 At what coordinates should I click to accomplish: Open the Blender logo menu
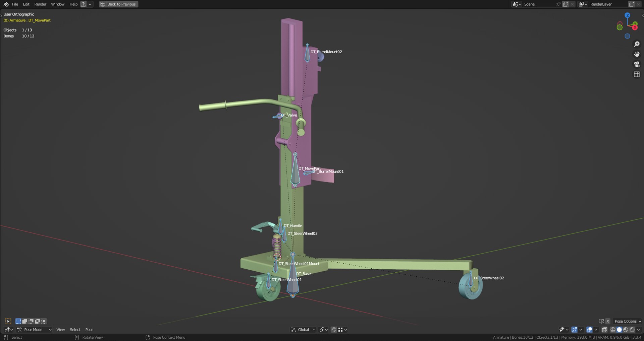click(x=6, y=4)
